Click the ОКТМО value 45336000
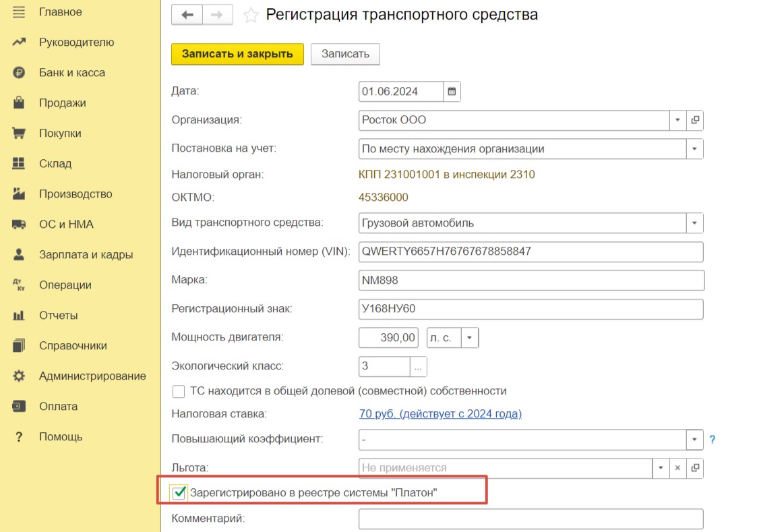757x532 pixels. pos(384,198)
